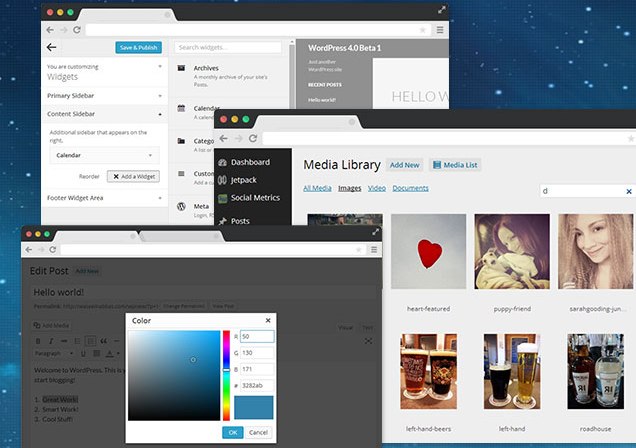Viewport: 636px width, 448px height.
Task: Open the You are customizing Widgets arrow
Action: pyautogui.click(x=160, y=66)
